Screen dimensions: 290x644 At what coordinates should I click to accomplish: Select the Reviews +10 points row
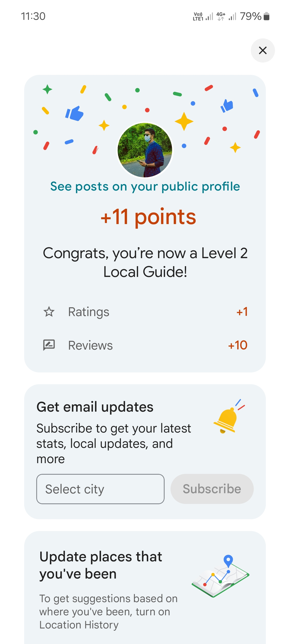pos(145,345)
